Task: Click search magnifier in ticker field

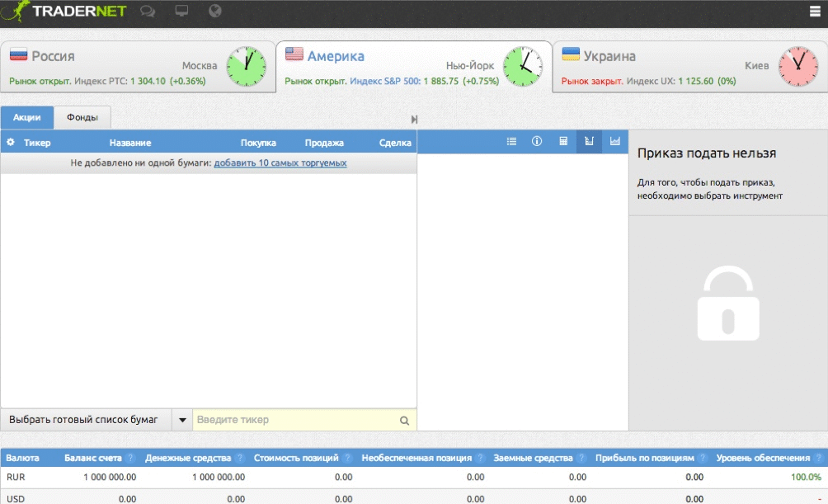Action: pyautogui.click(x=404, y=421)
